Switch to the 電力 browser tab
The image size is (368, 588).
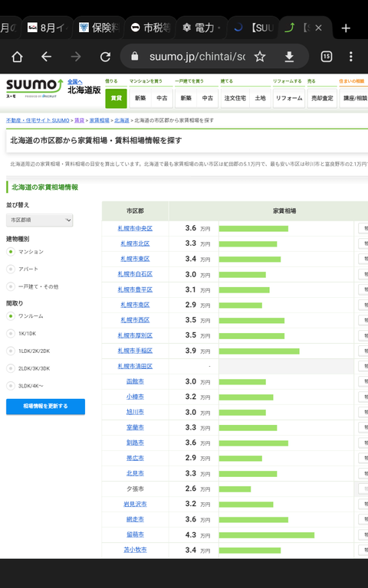[202, 28]
